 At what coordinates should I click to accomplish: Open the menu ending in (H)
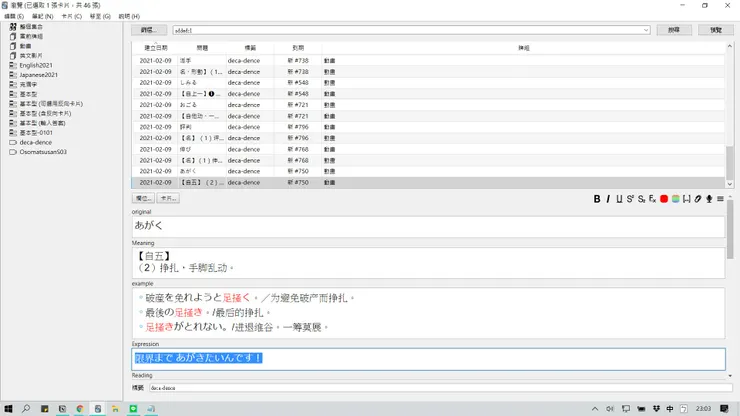(x=129, y=16)
